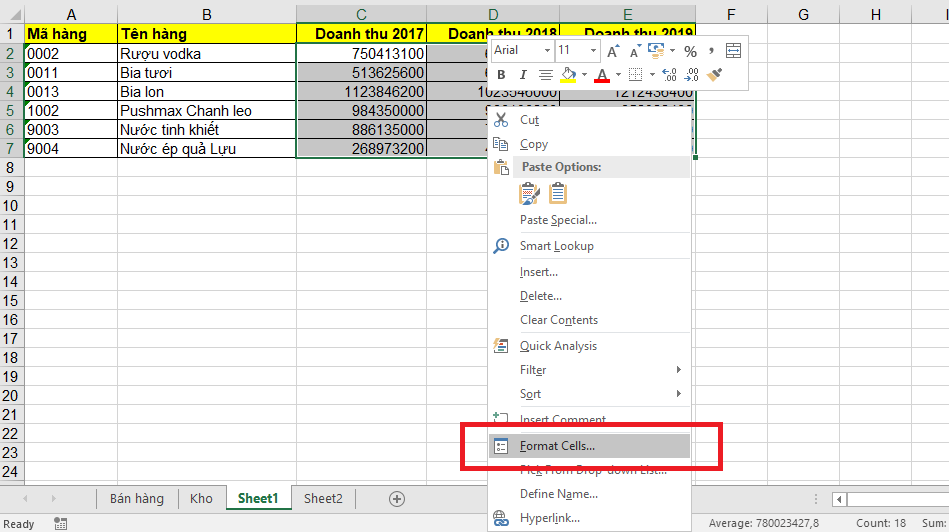Open the font size dropdown showing 11

pos(592,50)
